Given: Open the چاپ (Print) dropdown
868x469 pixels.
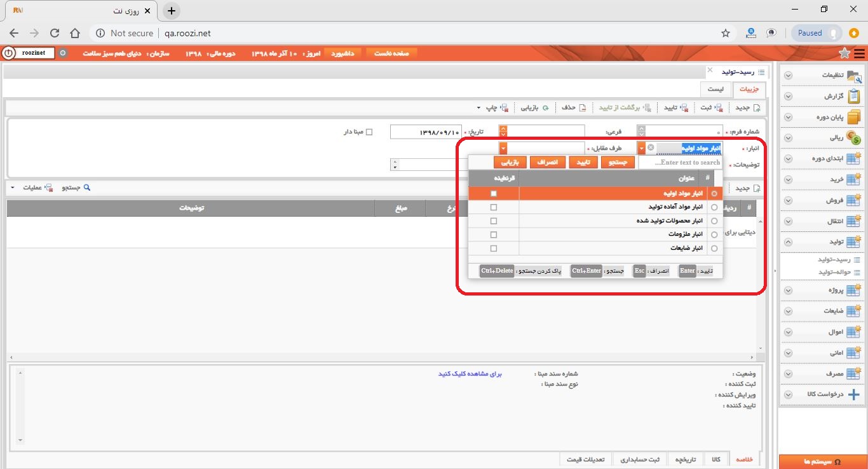Looking at the screenshot, I should [492, 107].
